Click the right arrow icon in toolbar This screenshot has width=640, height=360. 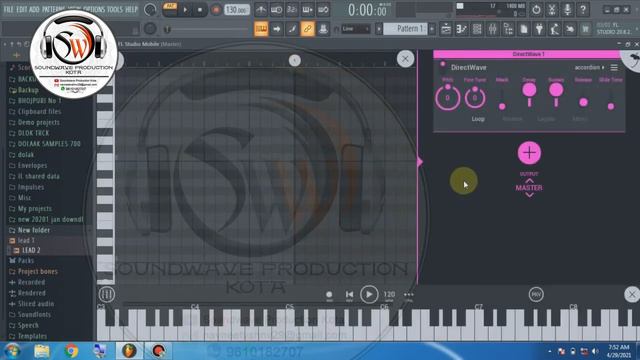click(276, 29)
